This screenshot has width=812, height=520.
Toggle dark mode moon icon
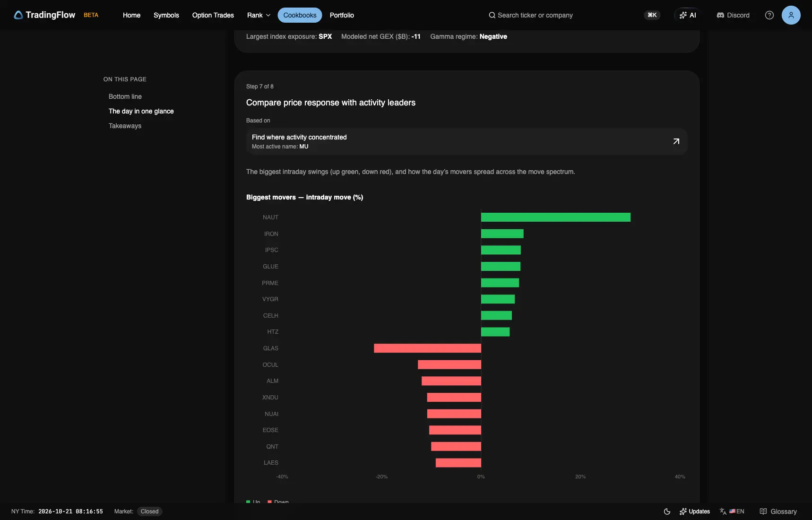pos(667,511)
